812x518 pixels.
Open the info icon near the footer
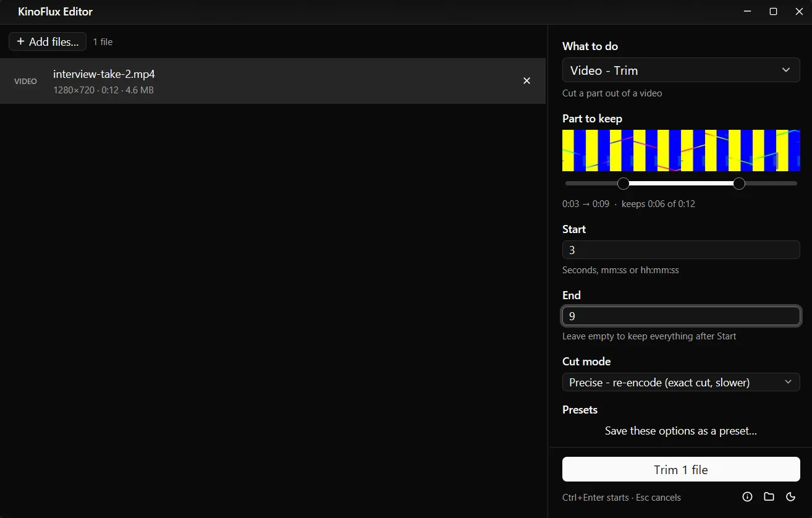pos(747,497)
